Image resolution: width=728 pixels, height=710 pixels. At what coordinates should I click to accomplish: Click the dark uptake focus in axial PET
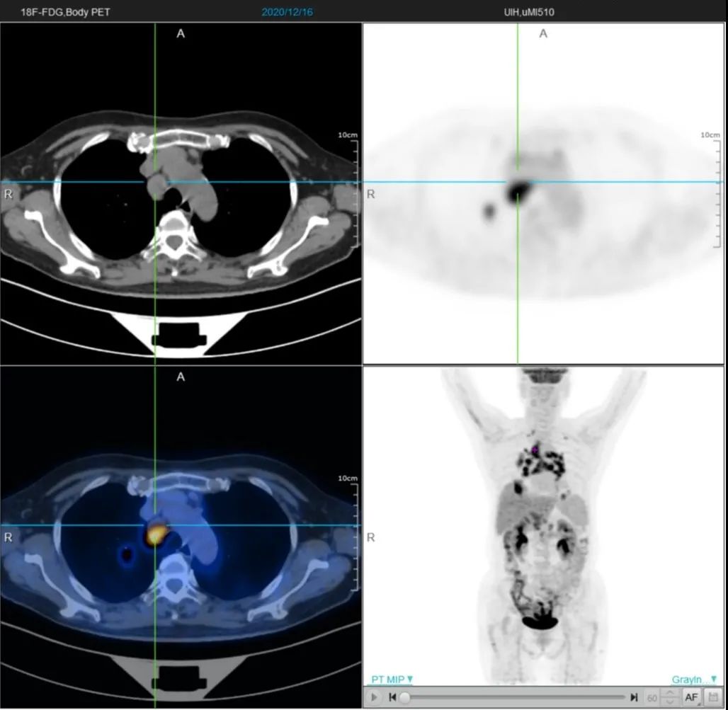[x=518, y=189]
